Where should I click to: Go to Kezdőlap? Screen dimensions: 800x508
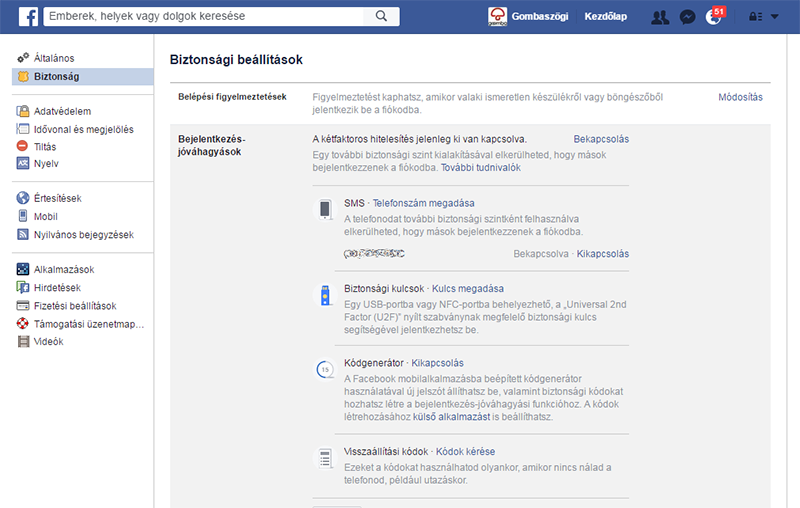coord(606,16)
